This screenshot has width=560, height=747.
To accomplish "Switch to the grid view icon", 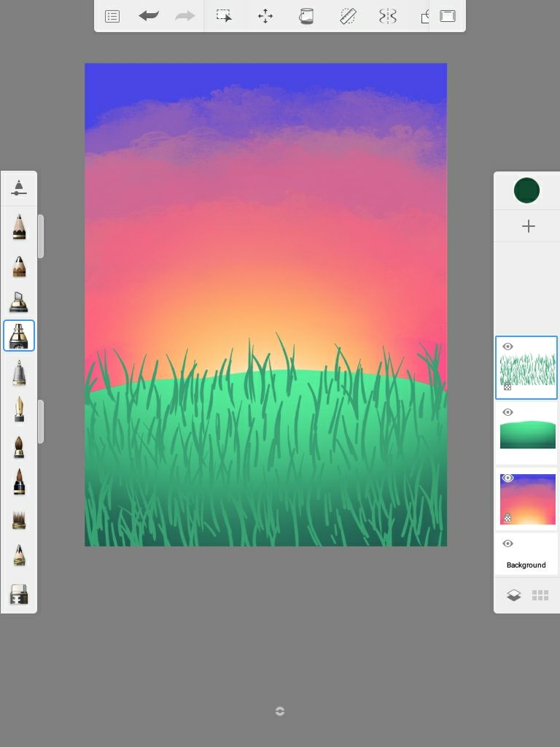I will coord(540,595).
